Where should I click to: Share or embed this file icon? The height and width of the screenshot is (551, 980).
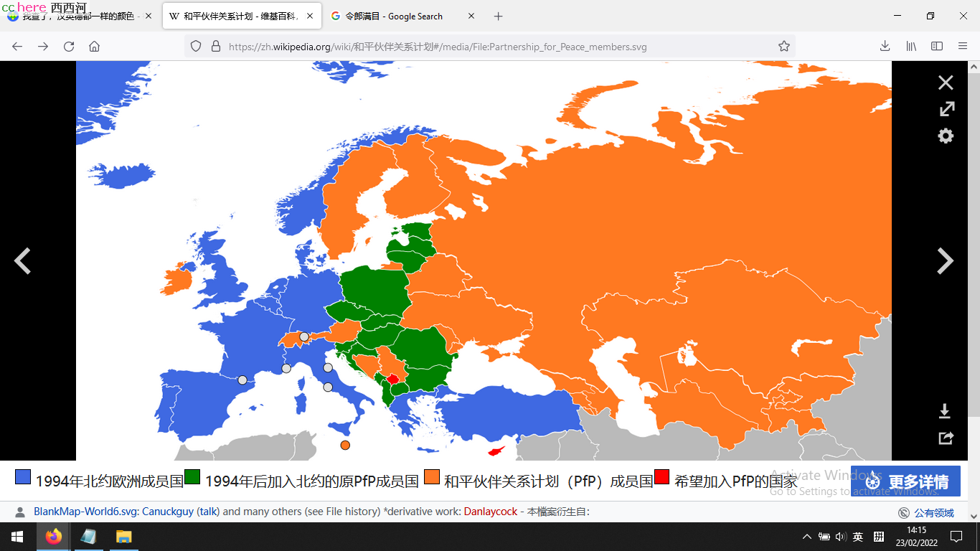pyautogui.click(x=946, y=438)
